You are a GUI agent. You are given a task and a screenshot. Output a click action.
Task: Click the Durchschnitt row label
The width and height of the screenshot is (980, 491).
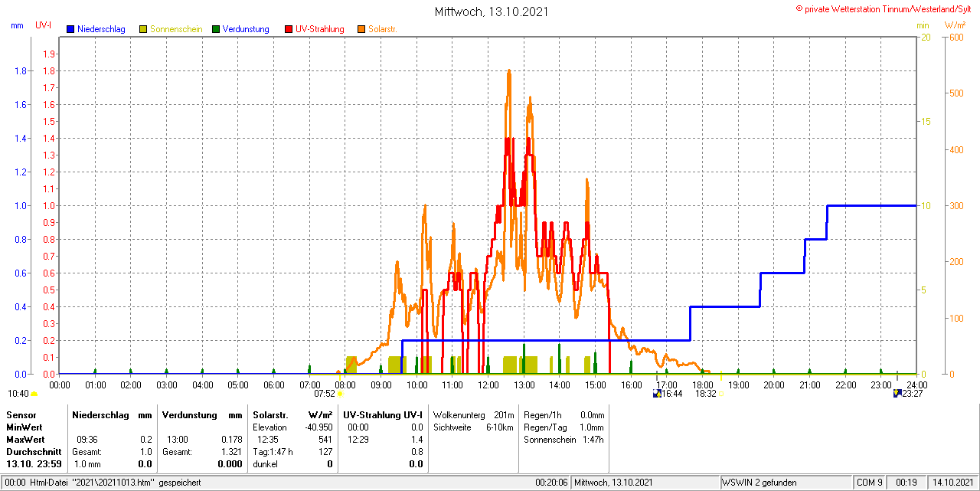coord(34,452)
